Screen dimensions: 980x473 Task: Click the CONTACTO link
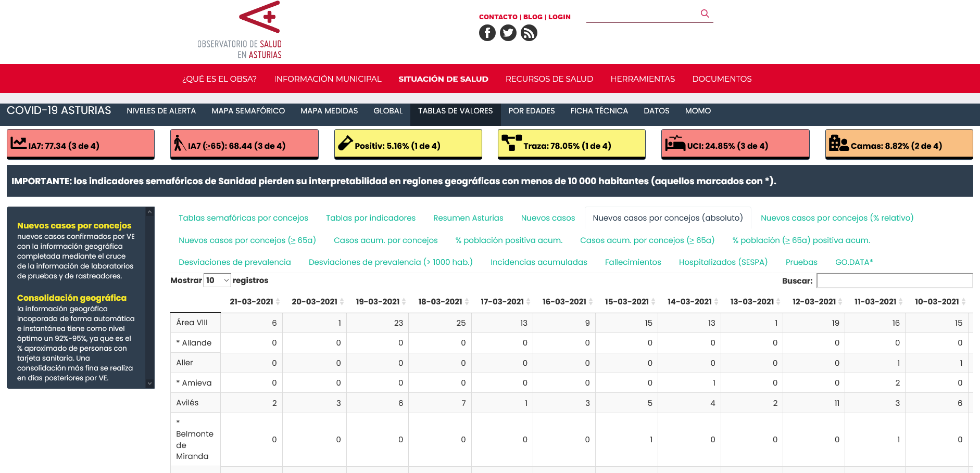498,17
